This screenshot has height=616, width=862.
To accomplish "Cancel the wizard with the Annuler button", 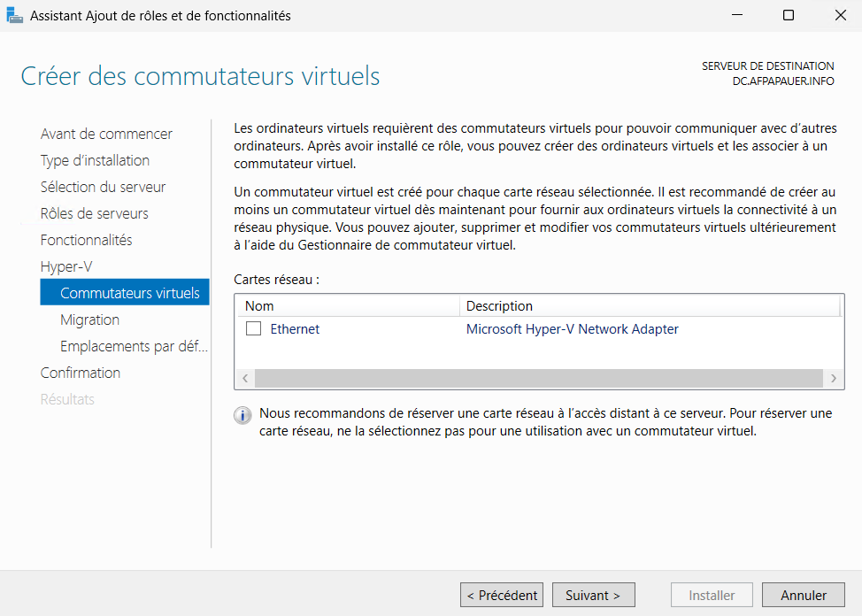I will pyautogui.click(x=804, y=596).
